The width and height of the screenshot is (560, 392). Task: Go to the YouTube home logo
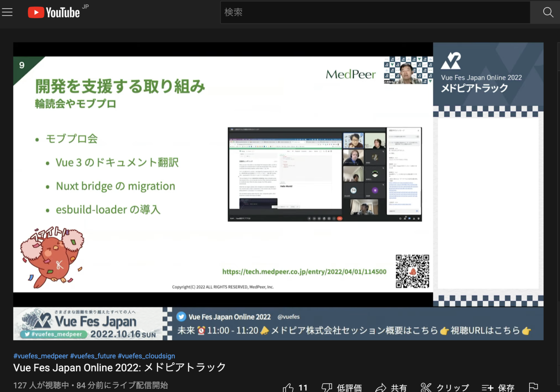tap(54, 12)
